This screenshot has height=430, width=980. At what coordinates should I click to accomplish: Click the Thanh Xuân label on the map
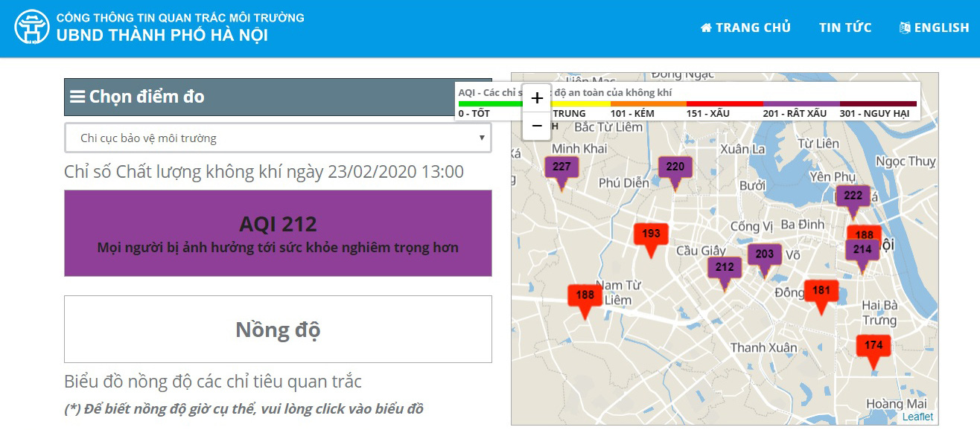(763, 347)
